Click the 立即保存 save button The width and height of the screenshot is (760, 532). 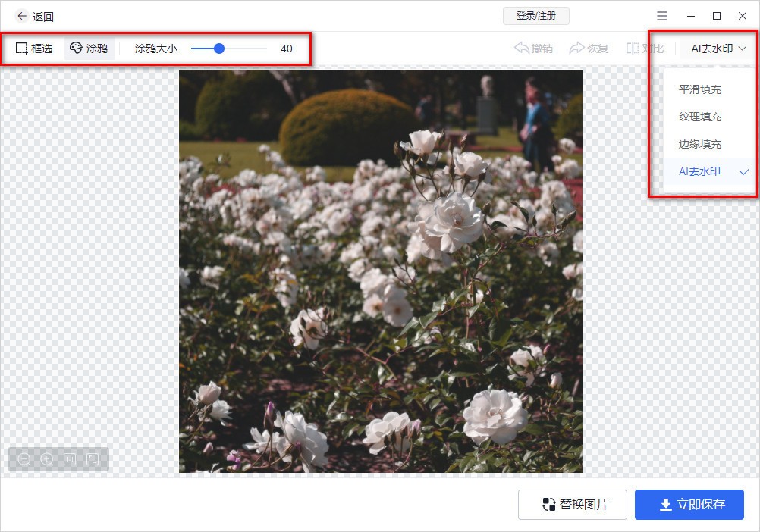689,505
